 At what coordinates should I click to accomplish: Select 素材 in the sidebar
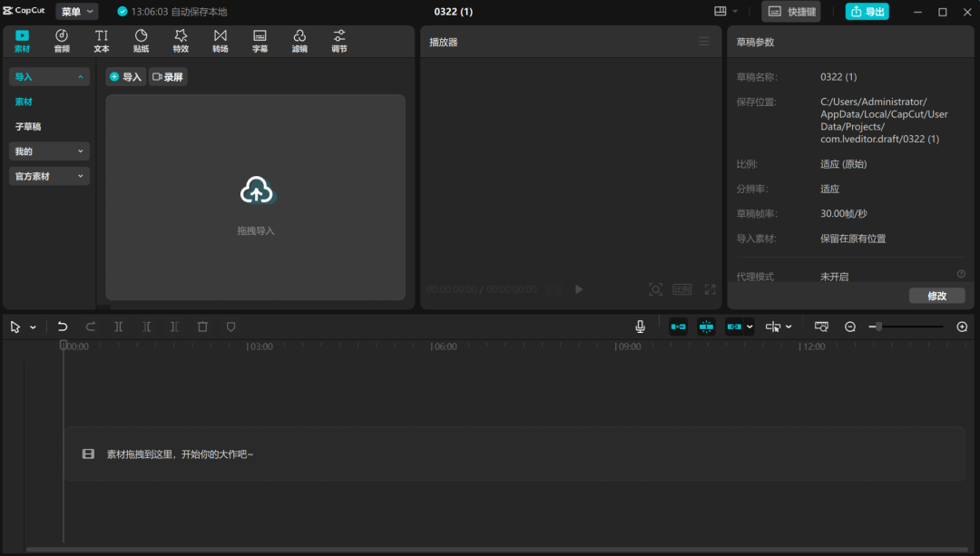click(x=24, y=102)
